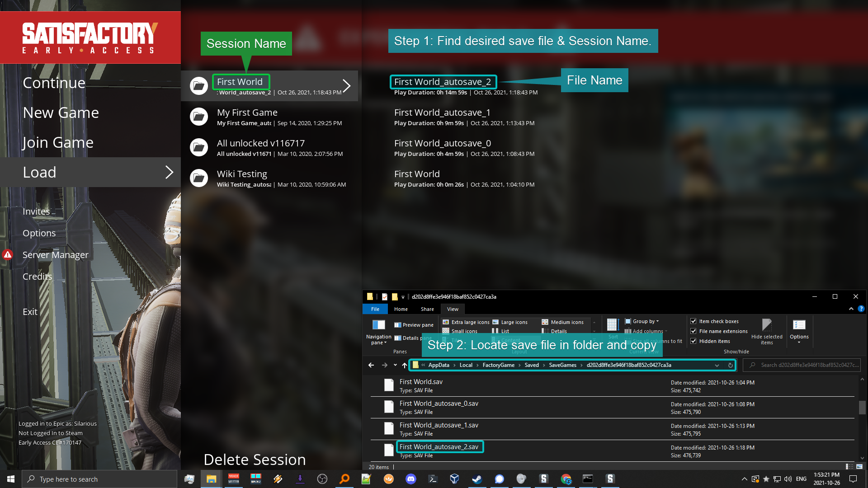Viewport: 868px width, 488px height.
Task: Click the Navigation pane icon in ribbon
Action: [378, 325]
